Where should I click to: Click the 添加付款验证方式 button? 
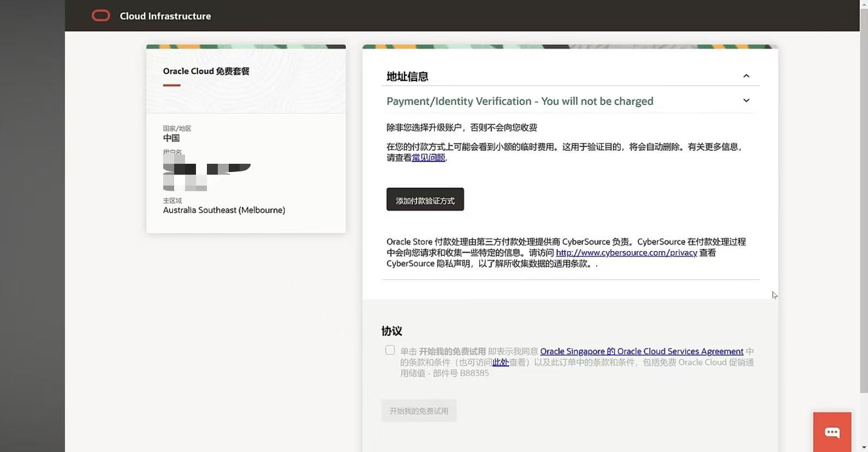pyautogui.click(x=425, y=199)
